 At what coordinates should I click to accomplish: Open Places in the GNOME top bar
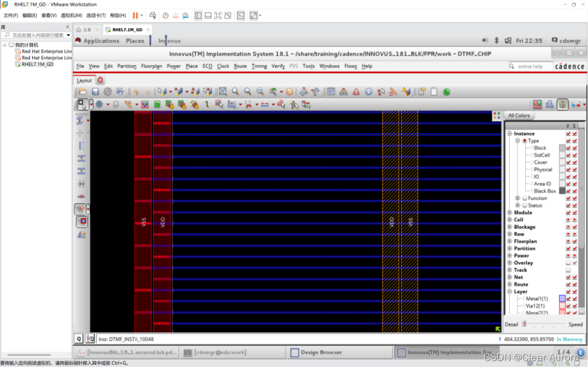(x=135, y=41)
